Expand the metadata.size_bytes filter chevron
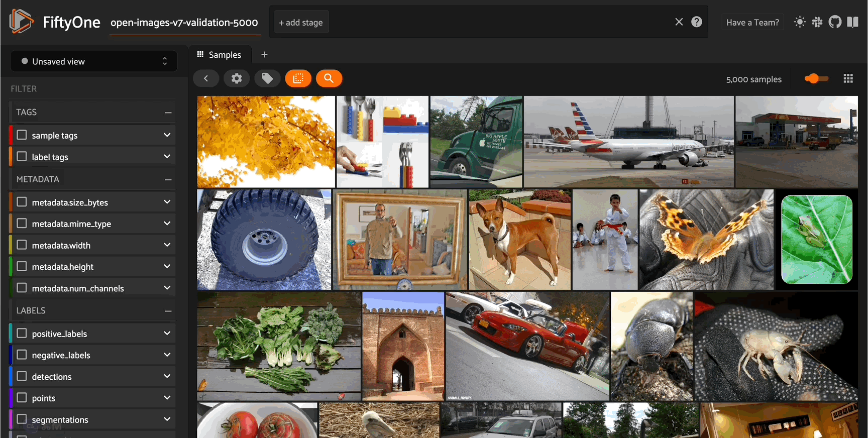Screen dimensions: 868x438 click(x=167, y=202)
